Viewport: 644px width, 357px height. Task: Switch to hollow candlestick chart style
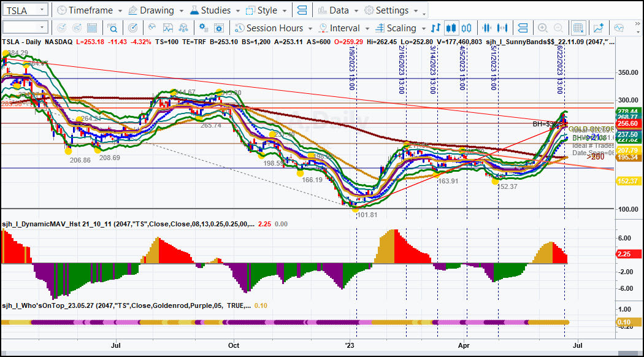(466, 28)
